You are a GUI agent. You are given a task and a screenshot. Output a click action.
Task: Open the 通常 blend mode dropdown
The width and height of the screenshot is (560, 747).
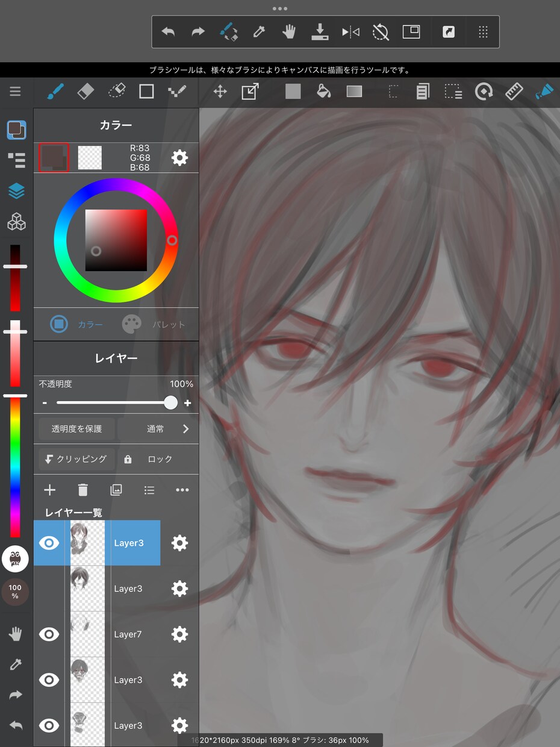(x=158, y=429)
